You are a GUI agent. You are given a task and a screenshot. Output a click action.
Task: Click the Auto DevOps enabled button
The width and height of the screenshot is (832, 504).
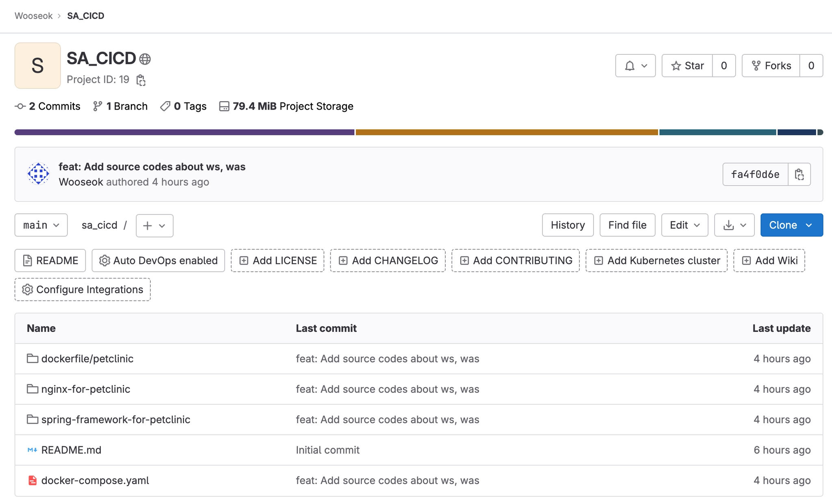point(158,261)
